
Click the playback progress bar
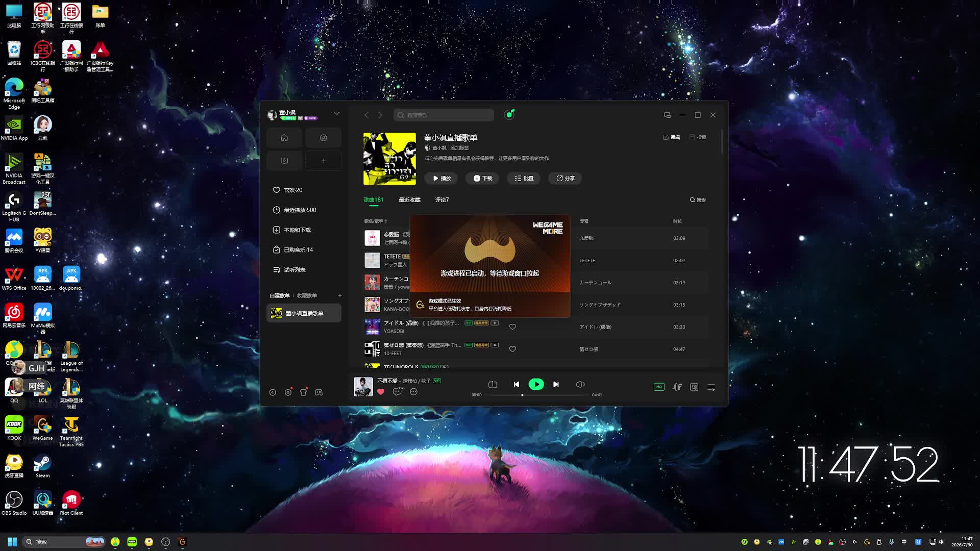coord(536,395)
